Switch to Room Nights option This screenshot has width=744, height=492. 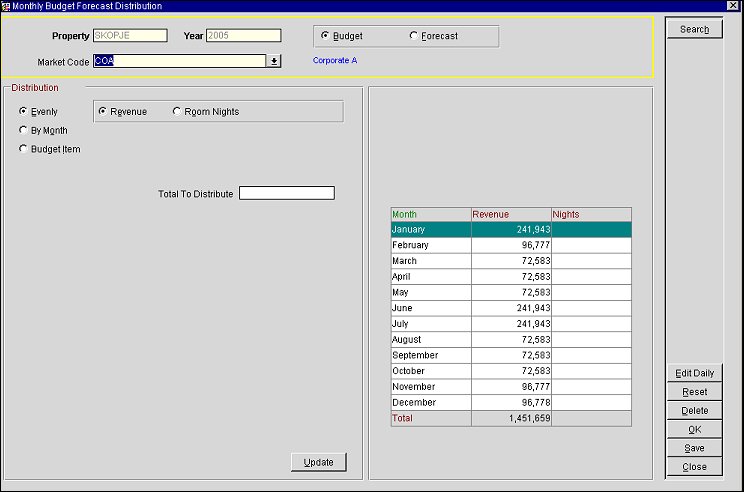tap(177, 111)
